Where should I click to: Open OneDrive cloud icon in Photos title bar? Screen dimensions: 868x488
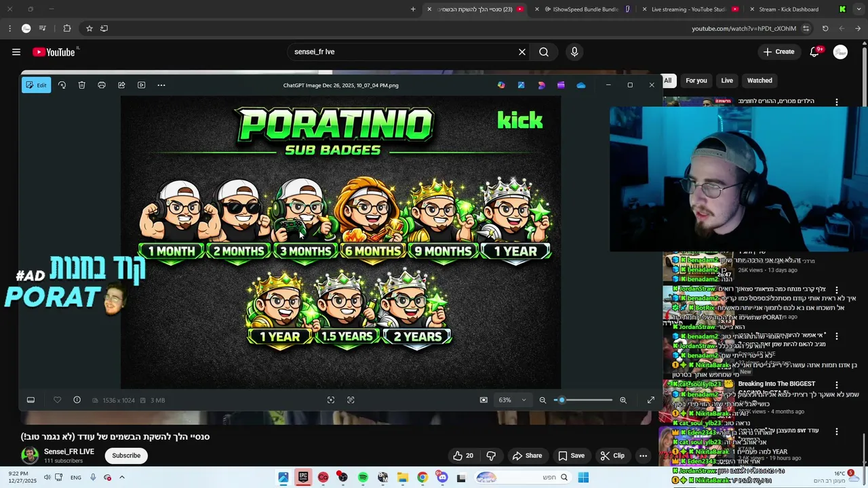point(581,85)
